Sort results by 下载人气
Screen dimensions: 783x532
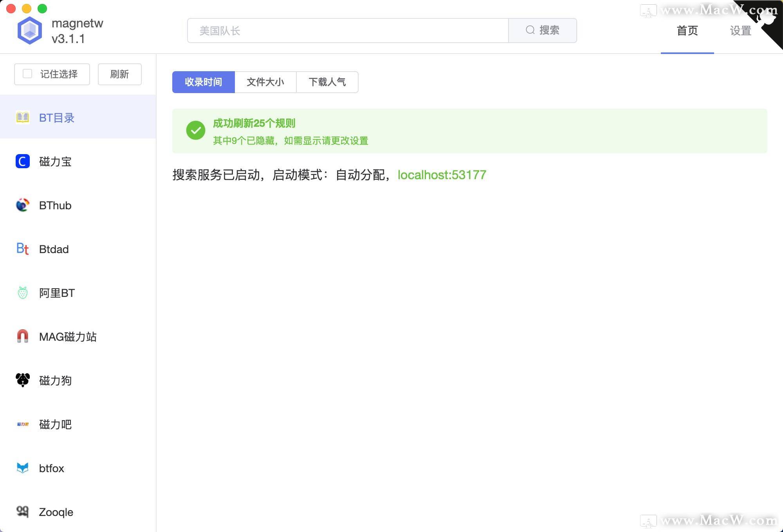[x=327, y=82]
